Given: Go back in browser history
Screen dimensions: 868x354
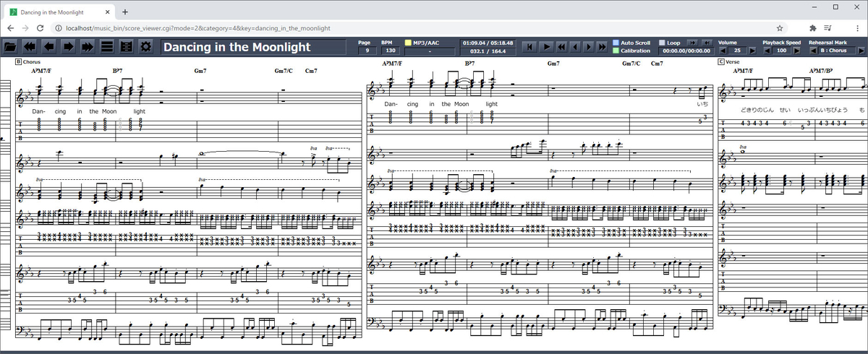Looking at the screenshot, I should pyautogui.click(x=11, y=28).
